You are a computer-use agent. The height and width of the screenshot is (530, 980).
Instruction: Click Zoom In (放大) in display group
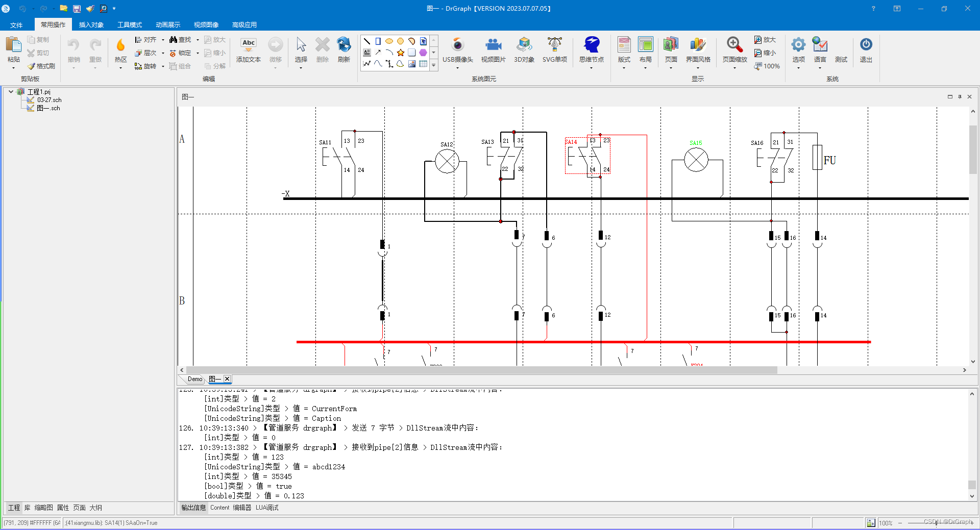(x=765, y=40)
